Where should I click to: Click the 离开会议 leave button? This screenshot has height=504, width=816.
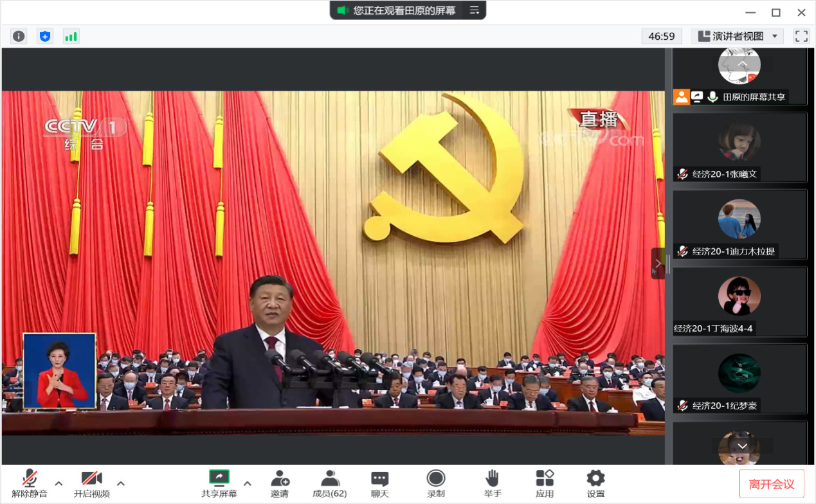click(x=772, y=484)
